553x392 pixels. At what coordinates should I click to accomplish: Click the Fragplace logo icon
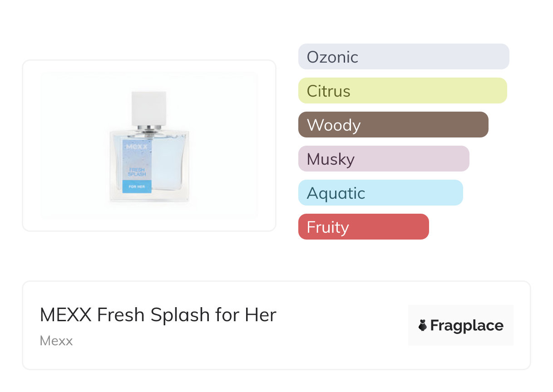(423, 326)
